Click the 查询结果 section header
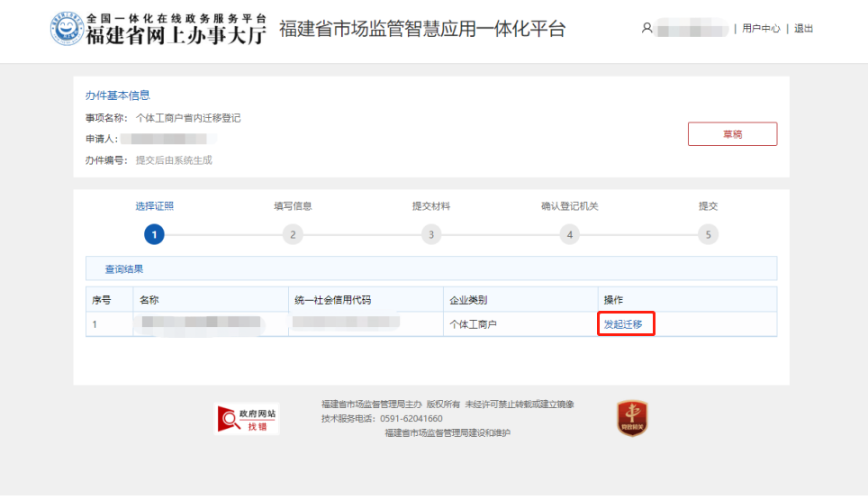 [124, 268]
